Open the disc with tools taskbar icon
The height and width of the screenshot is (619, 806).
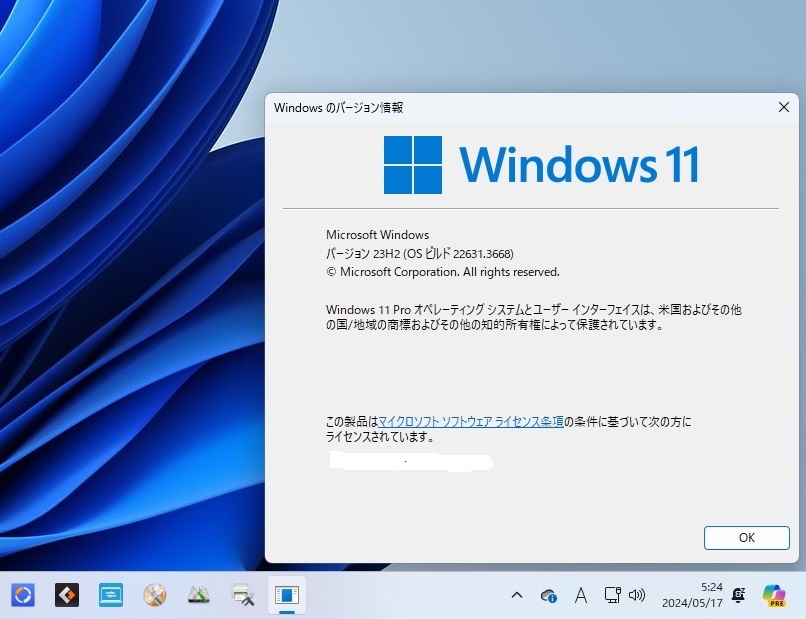pyautogui.click(x=155, y=595)
